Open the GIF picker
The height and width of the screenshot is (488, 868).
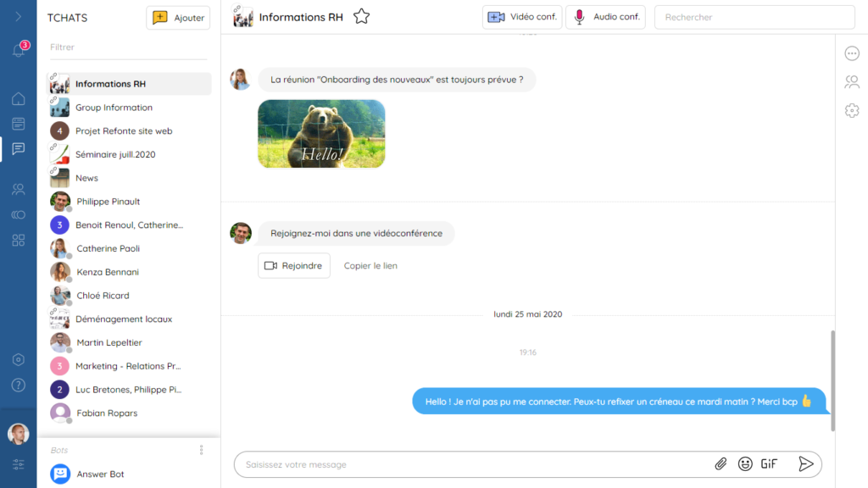click(x=769, y=463)
